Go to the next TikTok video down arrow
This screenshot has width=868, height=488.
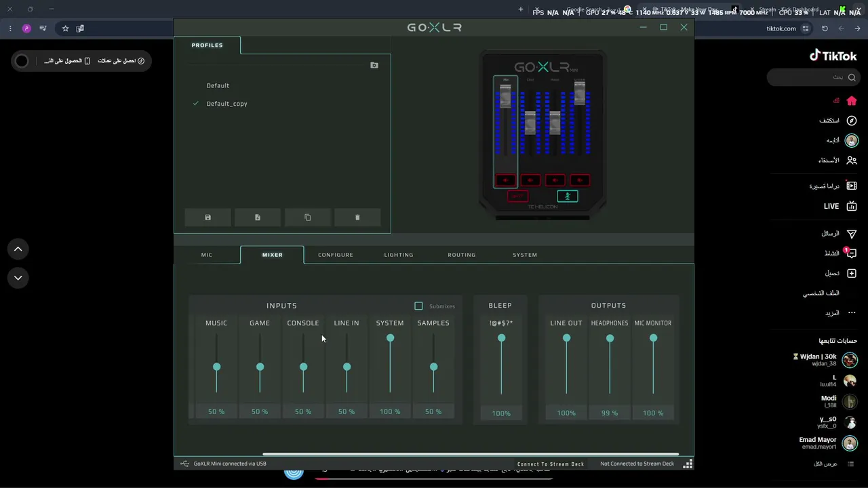pyautogui.click(x=18, y=278)
